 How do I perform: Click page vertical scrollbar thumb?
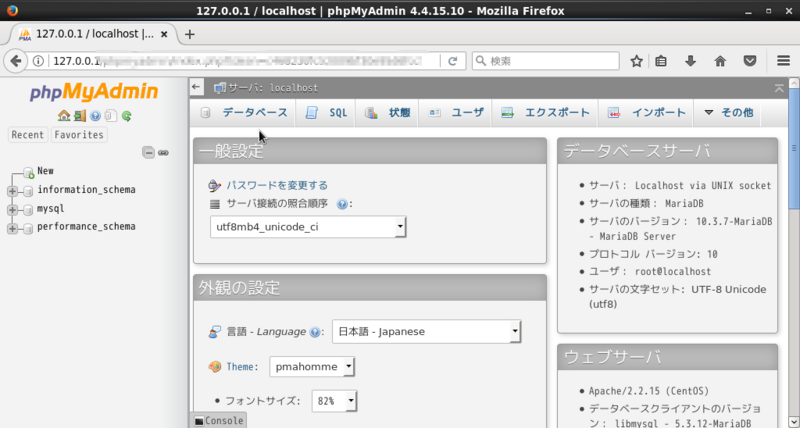coord(794,148)
